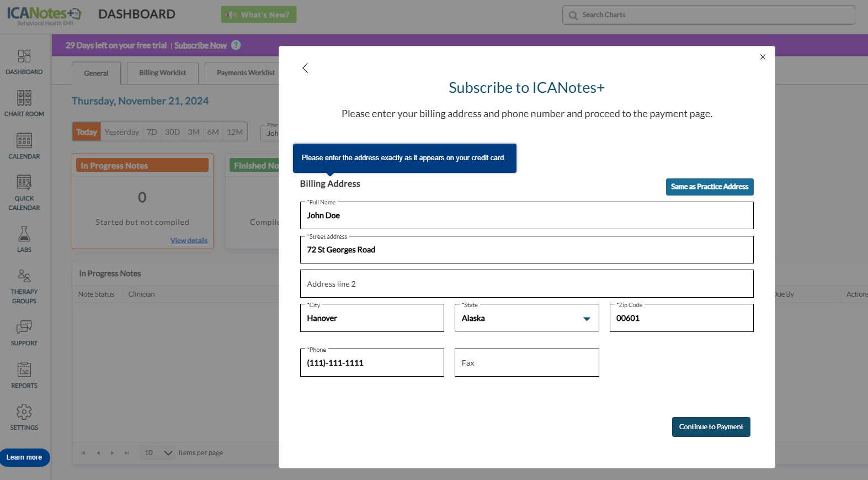
Task: Open the Support chat icon
Action: [x=24, y=328]
